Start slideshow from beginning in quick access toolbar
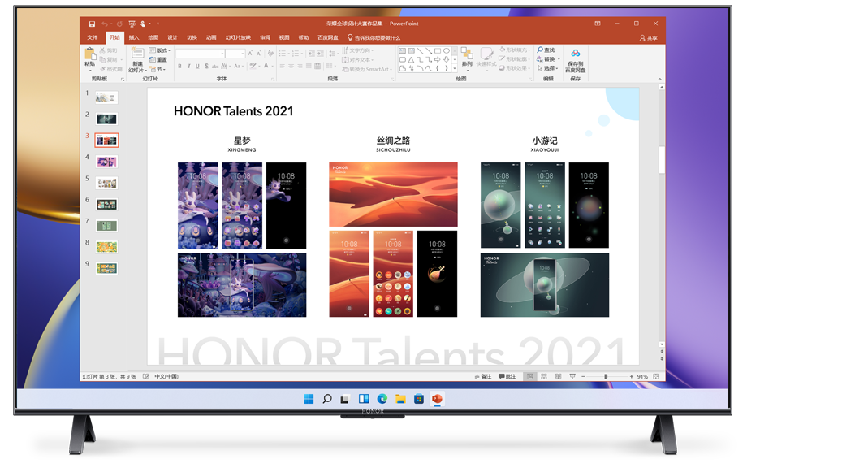868x472 pixels. 132,24
